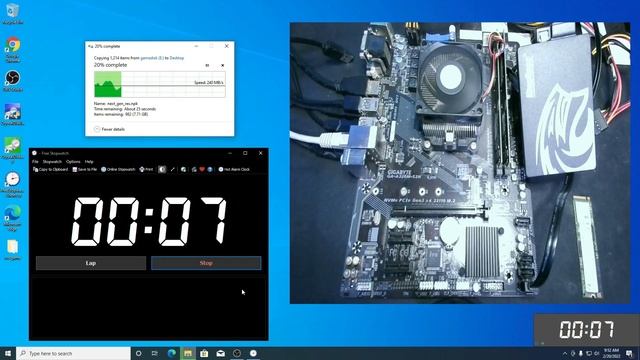Open Cortana circle icon on taskbar

138,353
